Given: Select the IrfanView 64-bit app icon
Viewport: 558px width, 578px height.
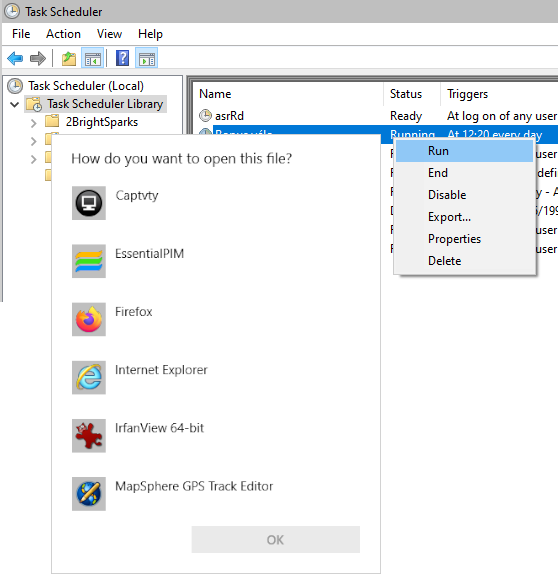Looking at the screenshot, I should tap(89, 436).
